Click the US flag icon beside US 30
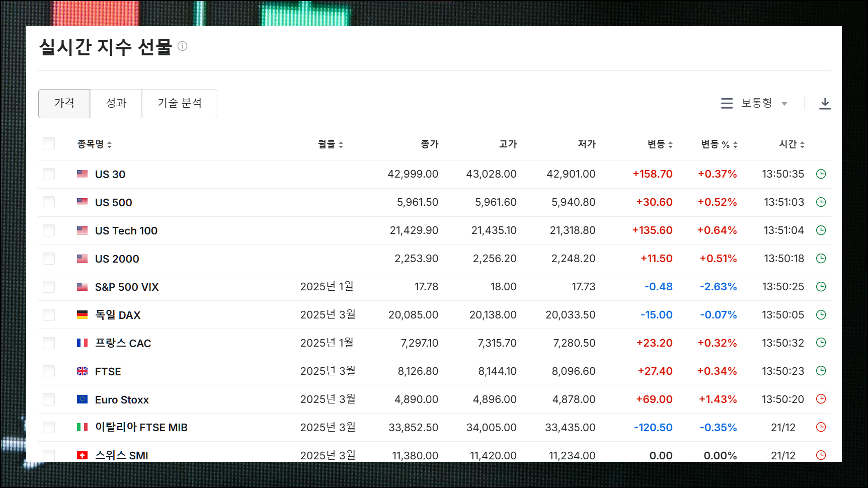Image resolution: width=868 pixels, height=488 pixels. pyautogui.click(x=82, y=174)
